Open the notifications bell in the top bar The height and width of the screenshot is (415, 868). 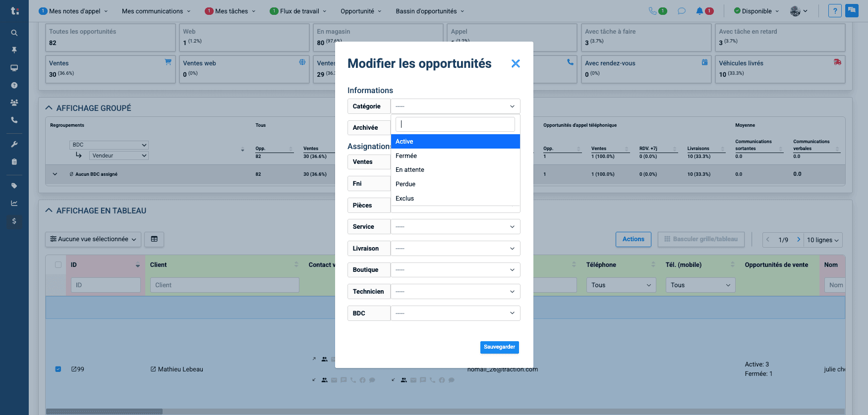[699, 11]
